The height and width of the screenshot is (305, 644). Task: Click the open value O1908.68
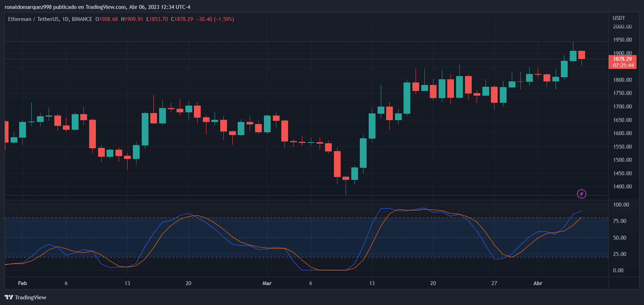coord(107,19)
